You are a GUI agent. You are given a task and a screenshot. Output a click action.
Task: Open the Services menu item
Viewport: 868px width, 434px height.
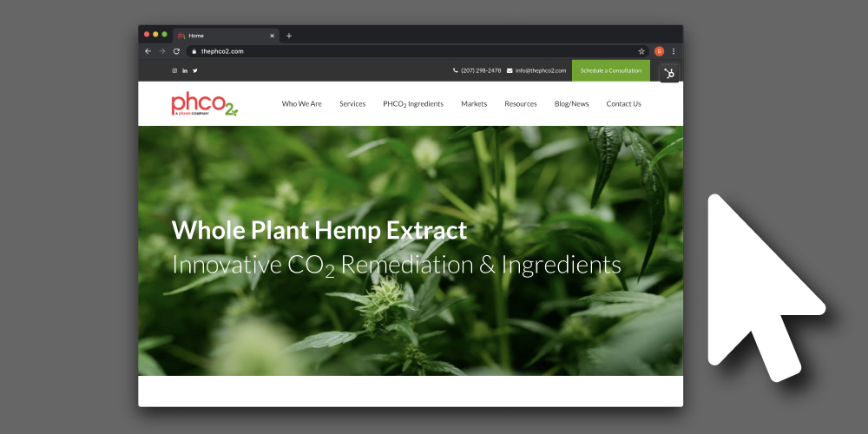pyautogui.click(x=352, y=104)
